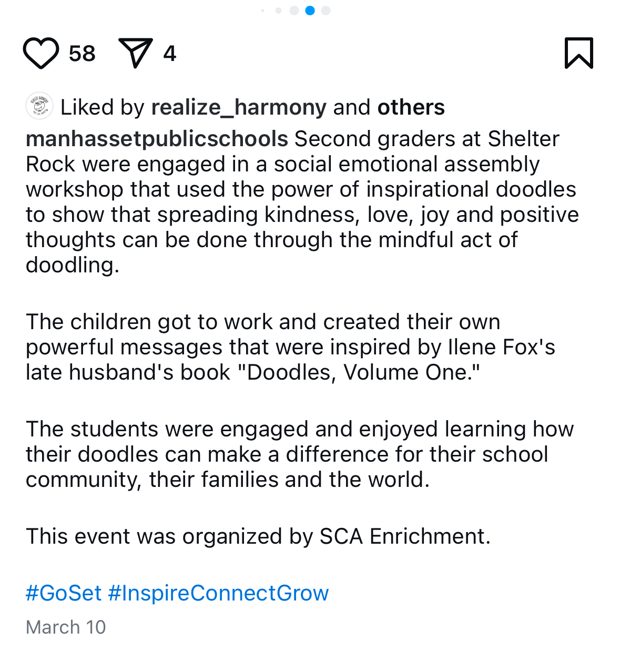Tap the heart like icon
Image resolution: width=620 pixels, height=672 pixels.
(x=41, y=53)
